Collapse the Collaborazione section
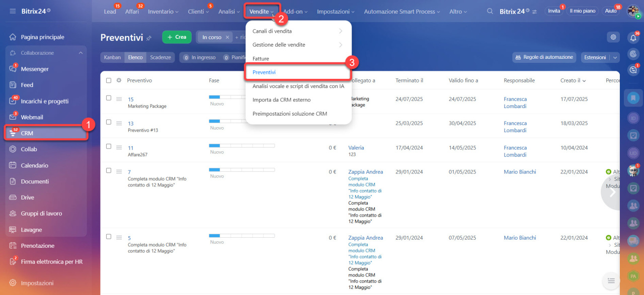The height and width of the screenshot is (295, 644). [x=80, y=53]
